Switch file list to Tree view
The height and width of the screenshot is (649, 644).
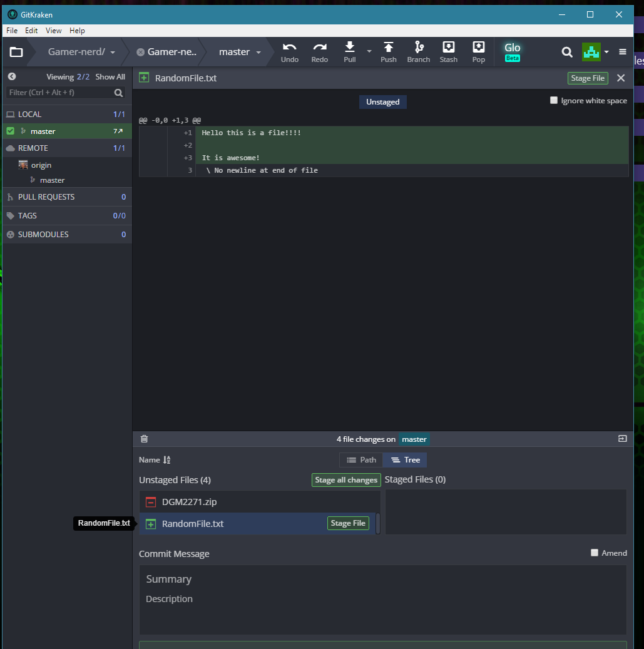(405, 460)
